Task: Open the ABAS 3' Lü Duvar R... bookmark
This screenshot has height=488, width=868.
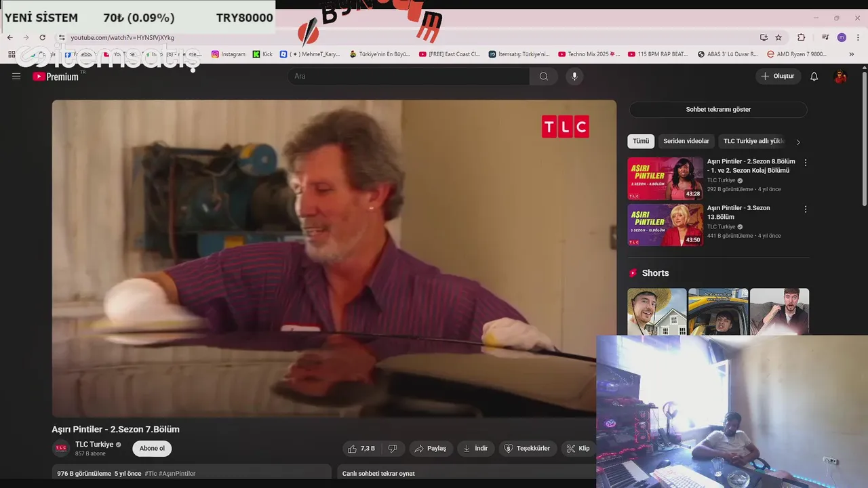Action: pyautogui.click(x=728, y=54)
